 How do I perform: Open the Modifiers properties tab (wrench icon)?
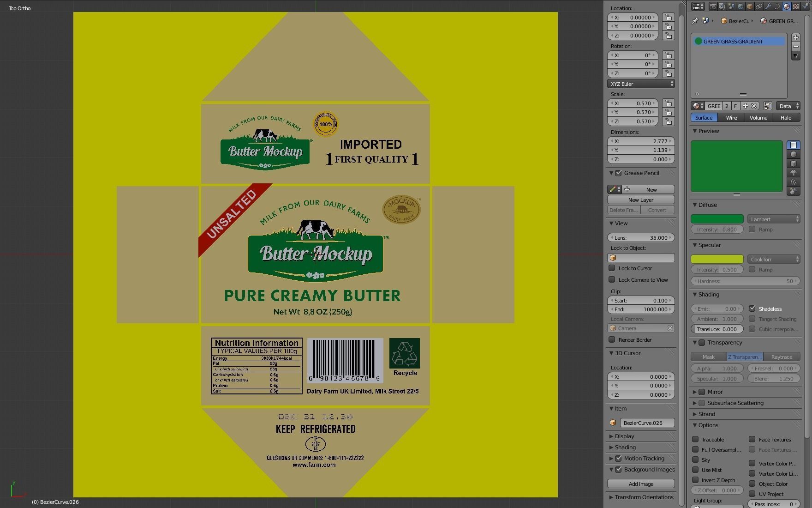click(x=768, y=6)
